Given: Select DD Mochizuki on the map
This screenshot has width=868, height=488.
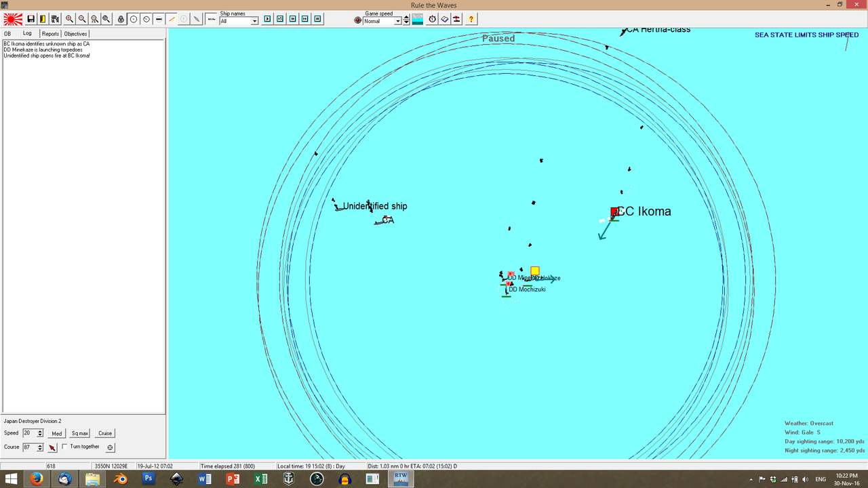Looking at the screenshot, I should [527, 289].
